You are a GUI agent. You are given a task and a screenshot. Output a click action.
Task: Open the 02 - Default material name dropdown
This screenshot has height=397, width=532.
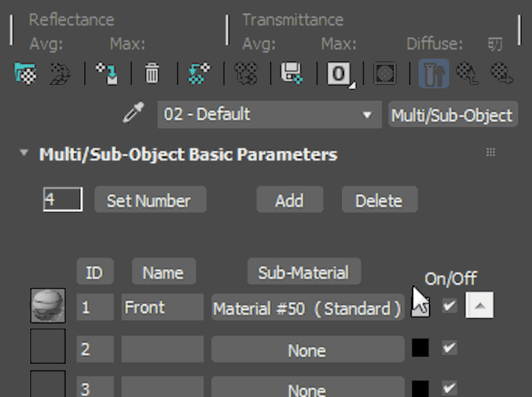pyautogui.click(x=367, y=115)
